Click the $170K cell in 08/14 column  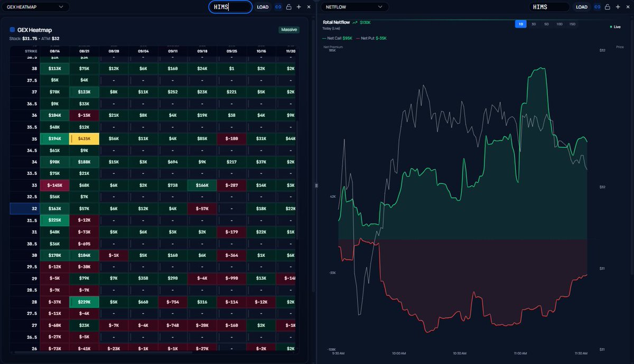pyautogui.click(x=54, y=255)
